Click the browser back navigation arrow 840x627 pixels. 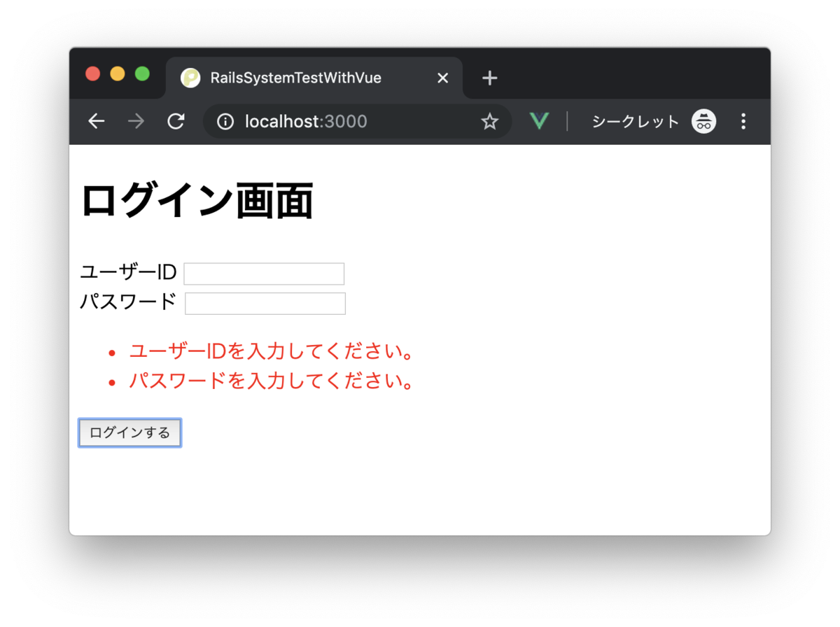[96, 121]
